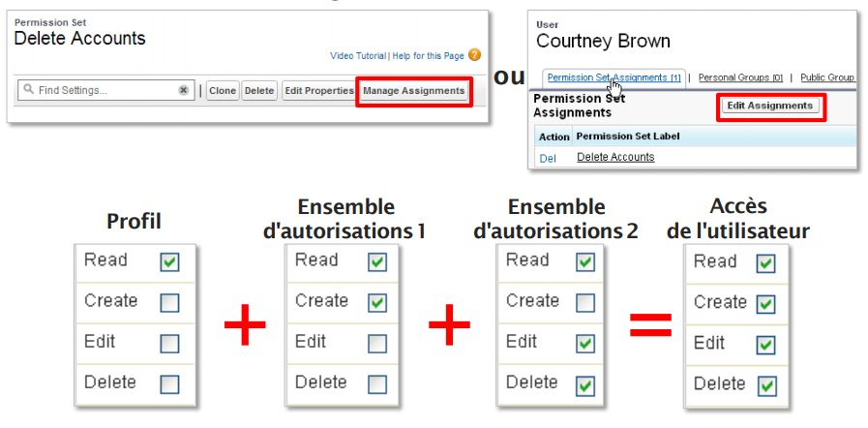Open the Help for this Page link
868x428 pixels.
point(427,56)
